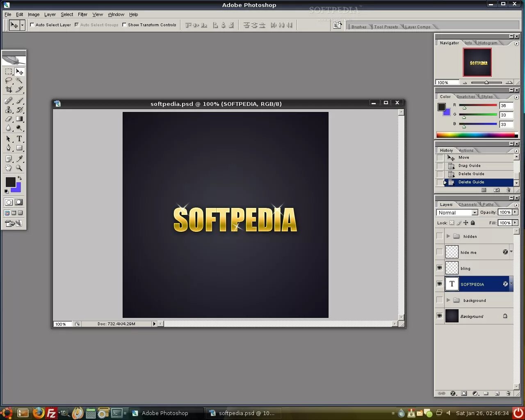The image size is (525, 420).
Task: Expand effects of the SOFTPEDIA layer
Action: click(x=511, y=283)
